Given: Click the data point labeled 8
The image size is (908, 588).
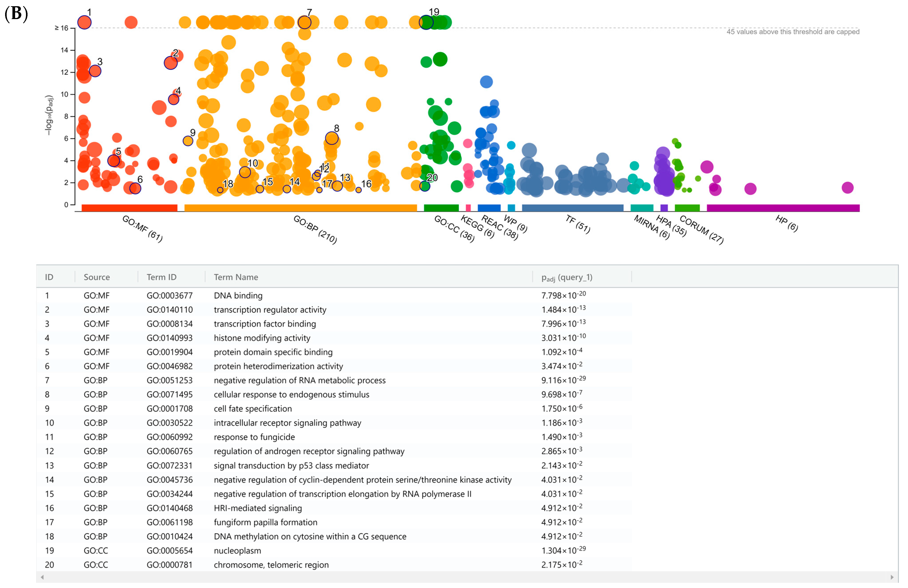Looking at the screenshot, I should pyautogui.click(x=332, y=138).
